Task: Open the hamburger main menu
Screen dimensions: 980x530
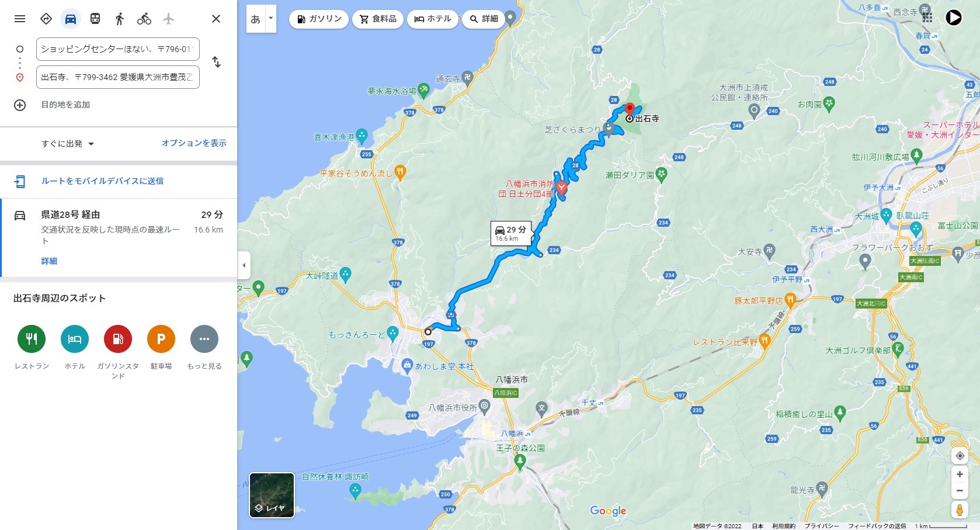Action: click(x=20, y=19)
